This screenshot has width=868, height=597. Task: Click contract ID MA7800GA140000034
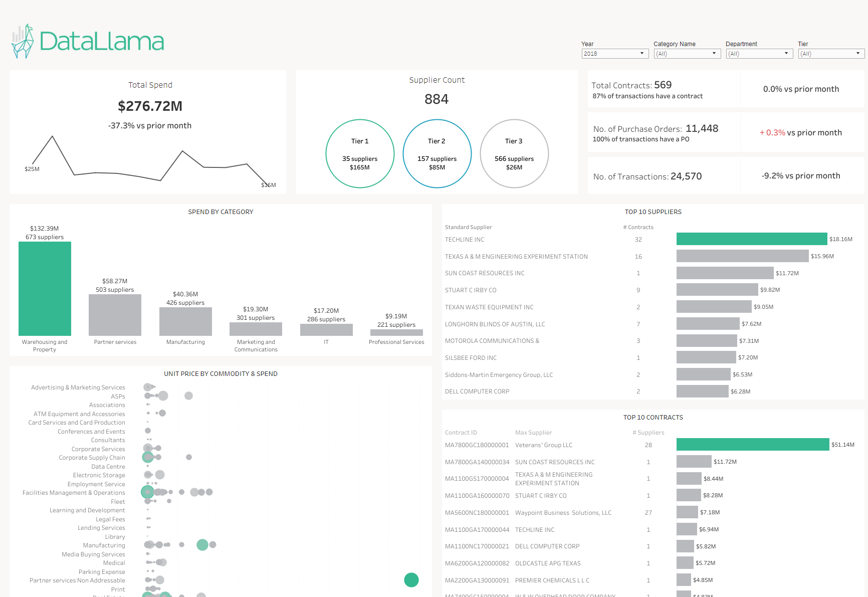[477, 462]
